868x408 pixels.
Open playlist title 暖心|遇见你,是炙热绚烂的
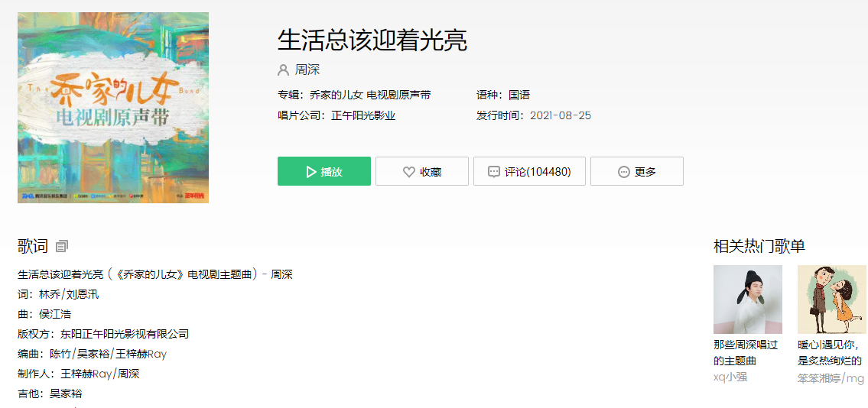pyautogui.click(x=830, y=353)
